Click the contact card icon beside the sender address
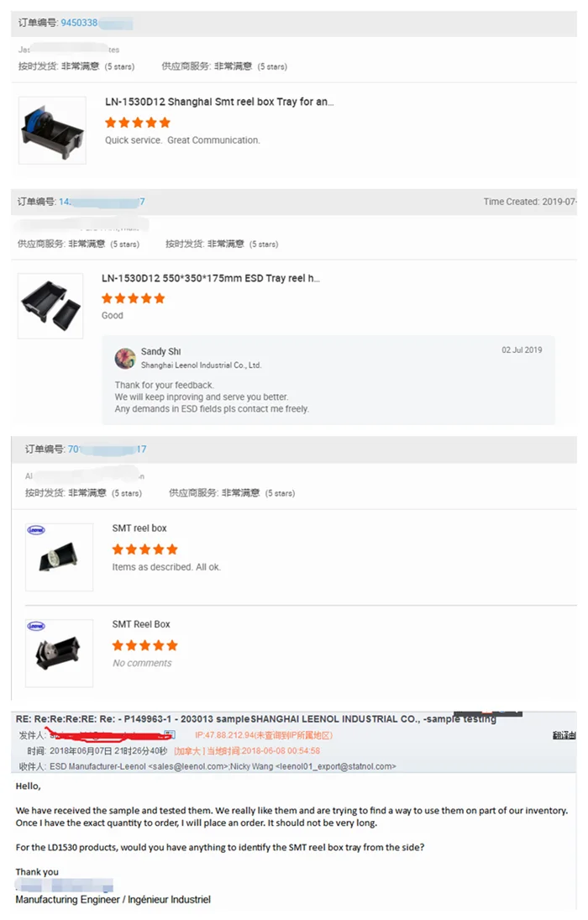Screen dimensions: 588x920 click(x=171, y=734)
